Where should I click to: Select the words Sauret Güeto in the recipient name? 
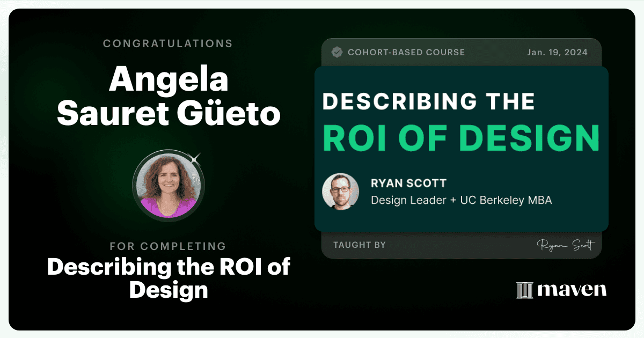[x=169, y=114]
